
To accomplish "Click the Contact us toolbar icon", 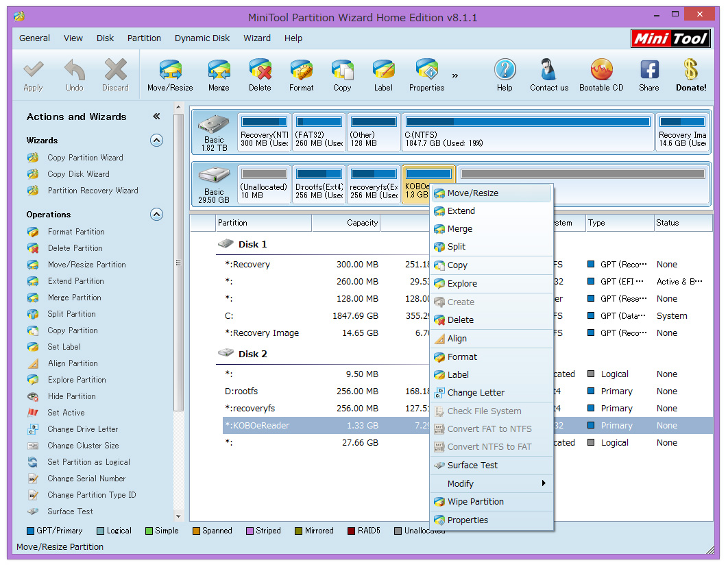I will click(549, 75).
